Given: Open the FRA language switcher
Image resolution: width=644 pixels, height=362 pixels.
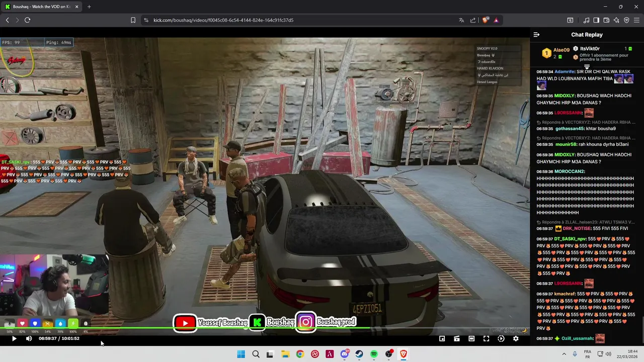Looking at the screenshot, I should point(588,354).
